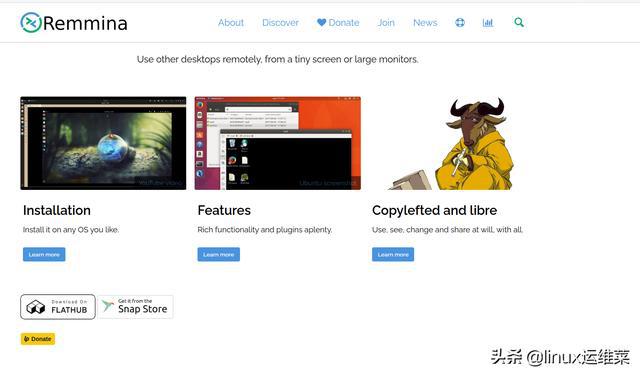The height and width of the screenshot is (376, 640).
Task: Click the GNU mascot image
Action: click(452, 143)
